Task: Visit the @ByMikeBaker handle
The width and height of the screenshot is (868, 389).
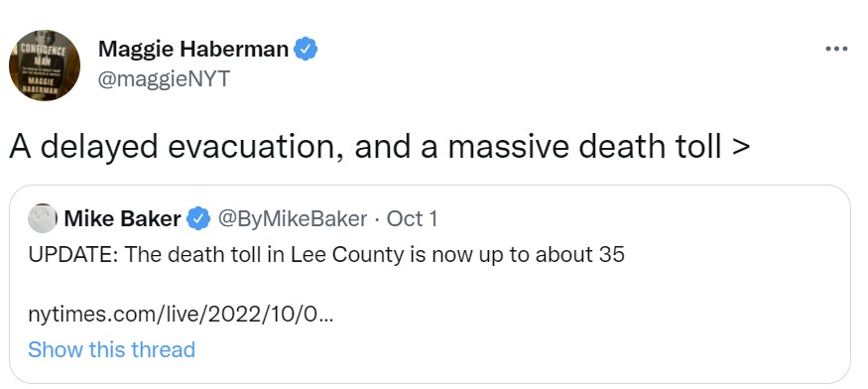Action: 293,219
